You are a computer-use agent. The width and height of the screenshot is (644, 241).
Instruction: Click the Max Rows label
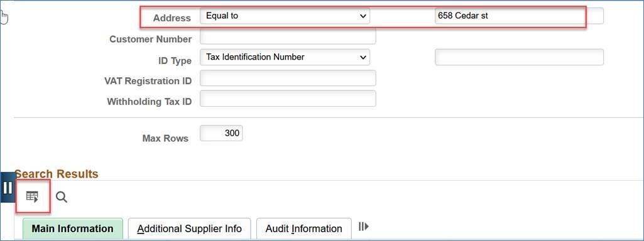[165, 138]
